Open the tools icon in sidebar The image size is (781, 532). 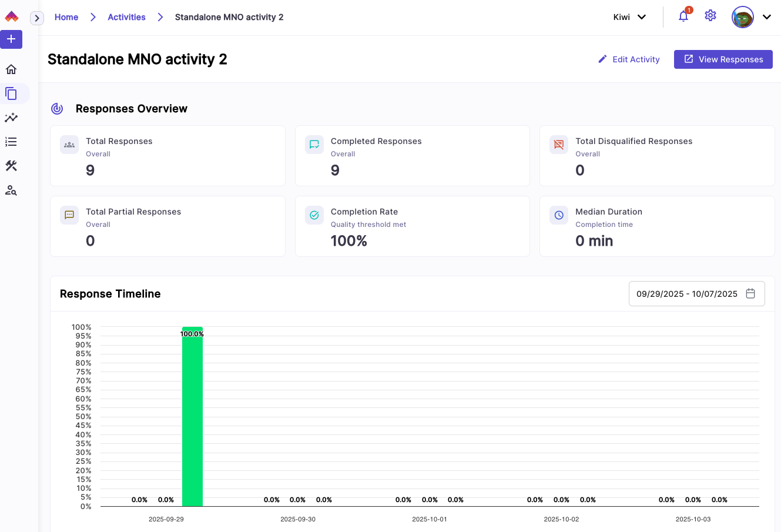pos(11,166)
